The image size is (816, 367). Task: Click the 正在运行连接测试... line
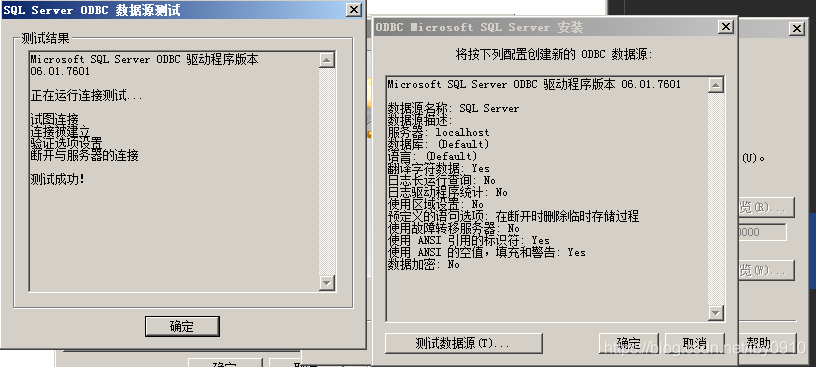pos(86,95)
